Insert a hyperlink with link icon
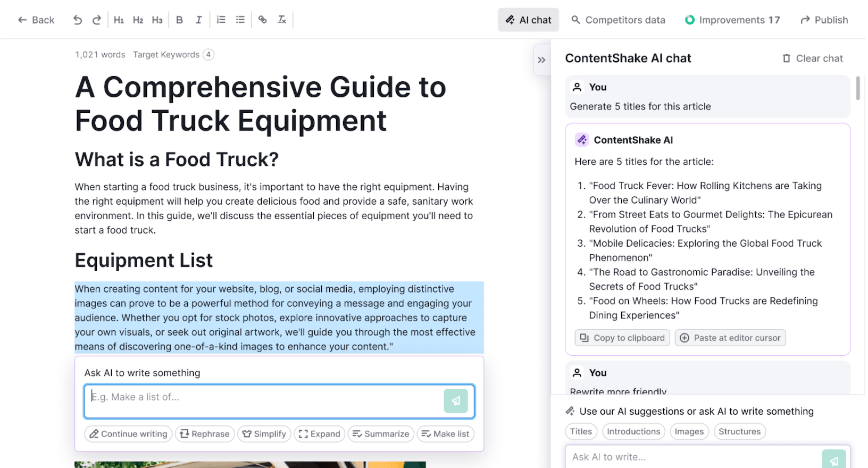This screenshot has height=468, width=868. click(x=263, y=20)
